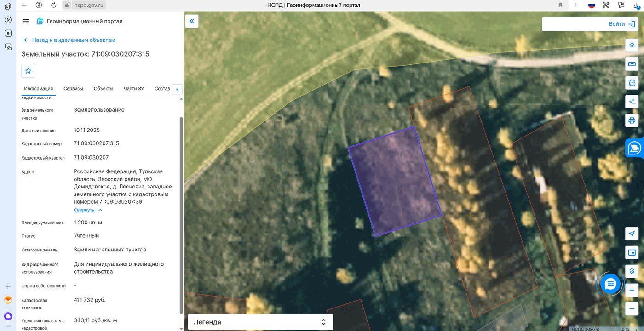Image resolution: width=644 pixels, height=331 pixels.
Task: Click the highlighted purple land plot
Action: [x=395, y=181]
